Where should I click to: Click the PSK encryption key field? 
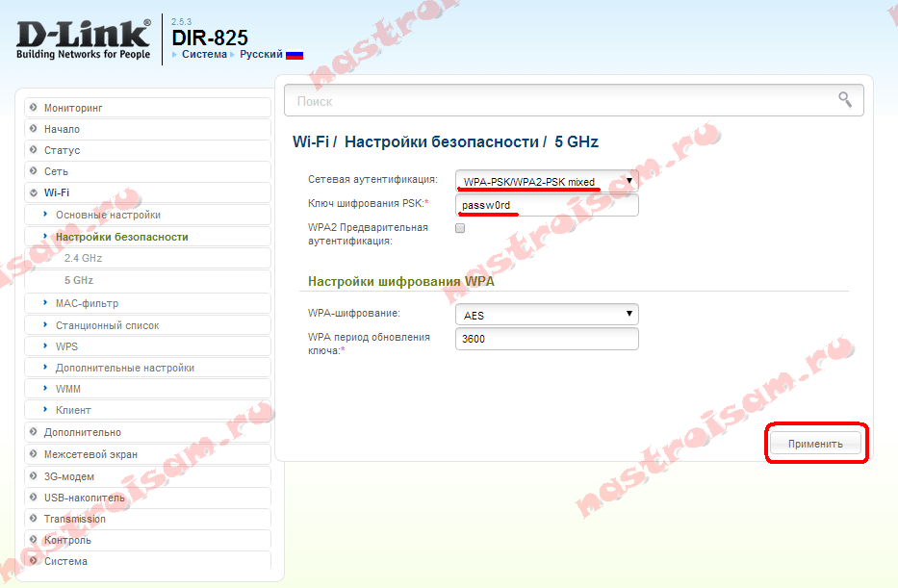coord(546,205)
